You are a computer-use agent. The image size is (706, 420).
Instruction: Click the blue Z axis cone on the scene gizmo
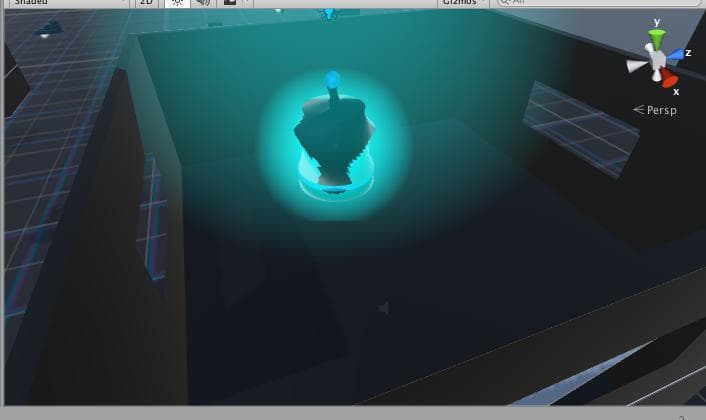(x=675, y=55)
